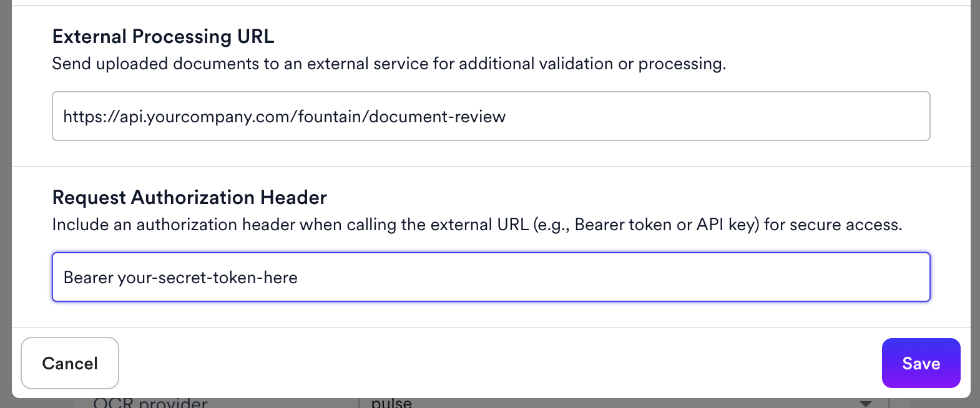Expand the OCR provider dropdown arrow
This screenshot has height=408, width=980.
point(865,404)
